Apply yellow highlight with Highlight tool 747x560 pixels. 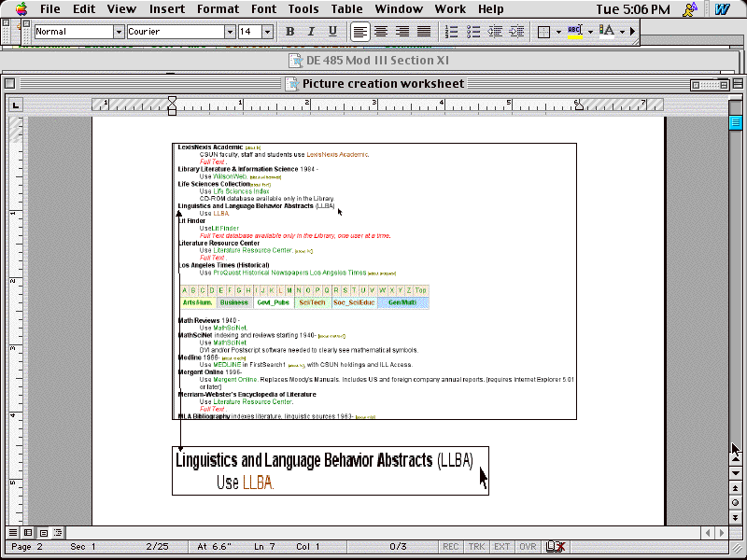tap(574, 32)
